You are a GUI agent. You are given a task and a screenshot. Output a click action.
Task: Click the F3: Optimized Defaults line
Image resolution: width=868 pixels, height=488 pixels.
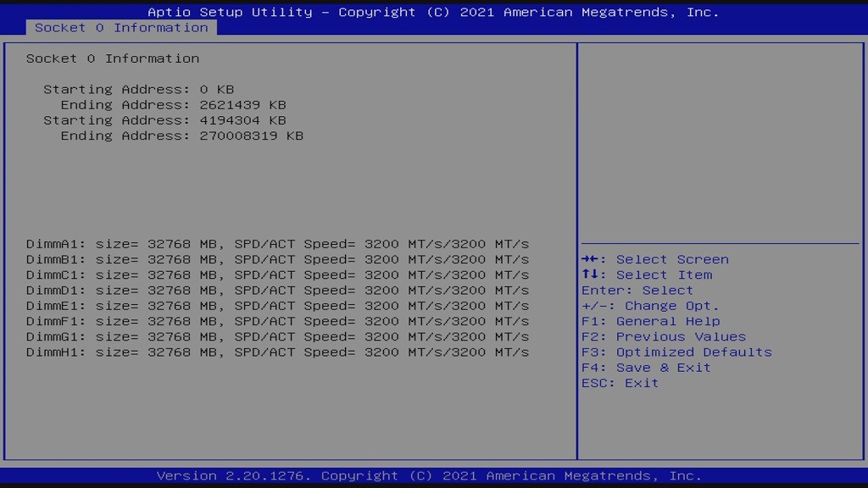[676, 352]
